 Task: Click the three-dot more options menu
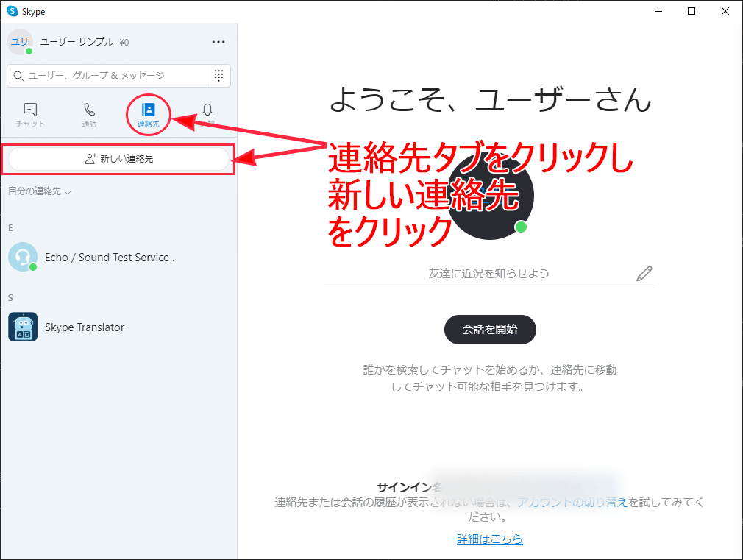click(x=218, y=42)
